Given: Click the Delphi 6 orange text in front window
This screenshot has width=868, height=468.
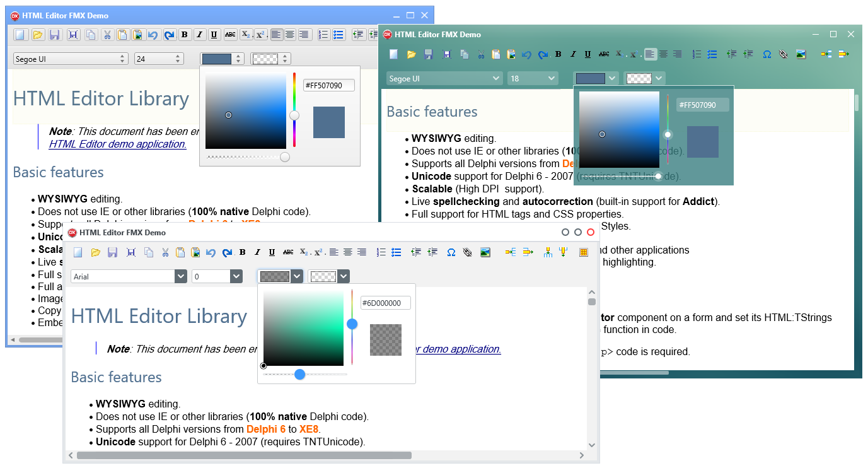Looking at the screenshot, I should (x=266, y=429).
